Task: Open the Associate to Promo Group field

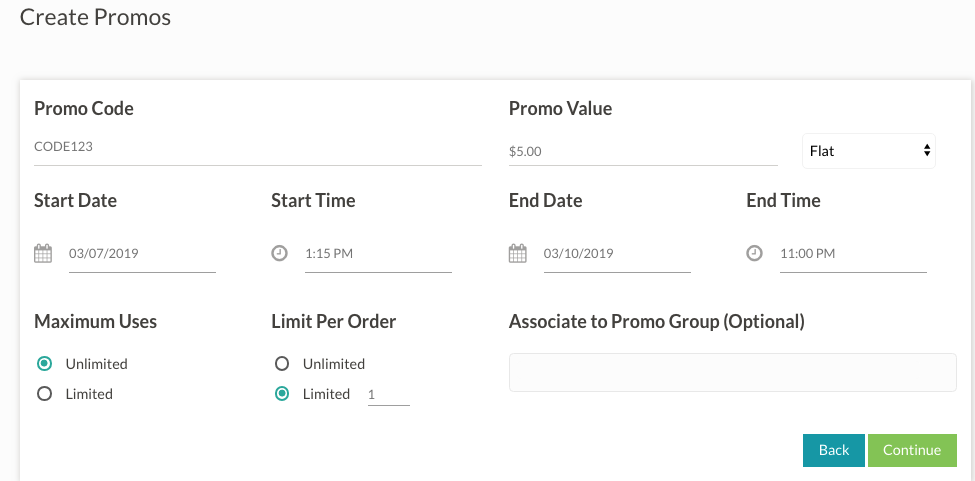Action: coord(732,372)
